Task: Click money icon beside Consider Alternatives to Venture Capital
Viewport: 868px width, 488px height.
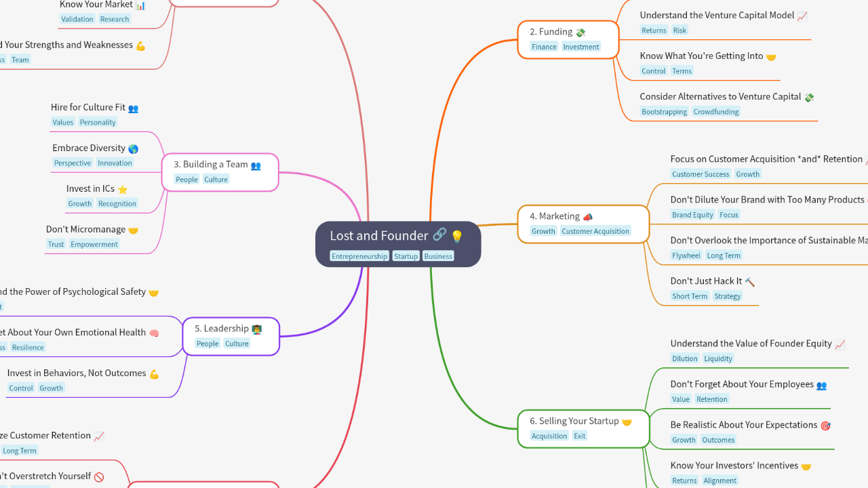Action: (x=809, y=97)
